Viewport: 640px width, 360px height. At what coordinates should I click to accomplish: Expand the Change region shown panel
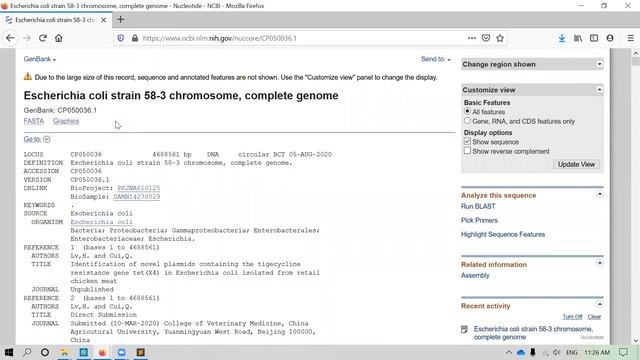click(599, 64)
